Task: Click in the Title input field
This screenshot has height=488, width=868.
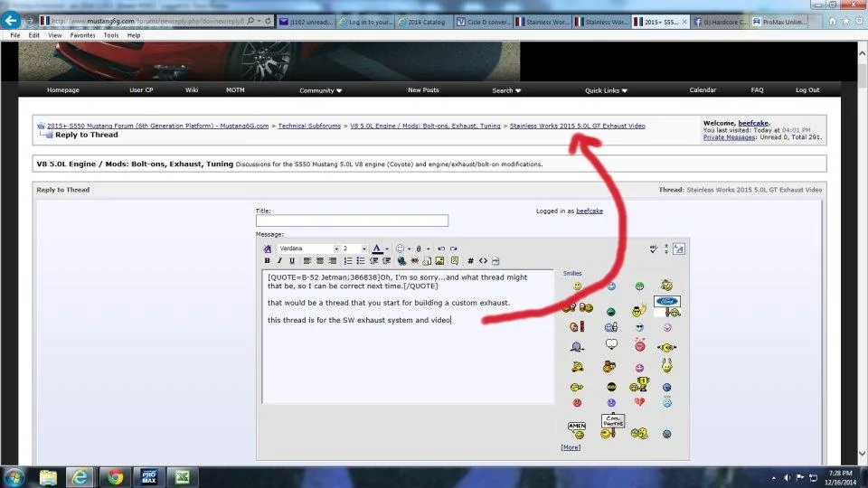Action: (x=352, y=221)
